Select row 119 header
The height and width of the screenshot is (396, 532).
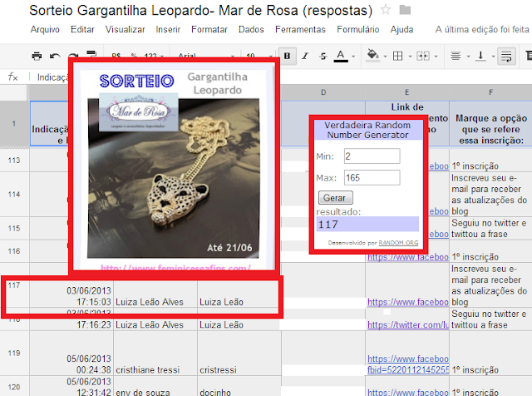[x=14, y=354]
